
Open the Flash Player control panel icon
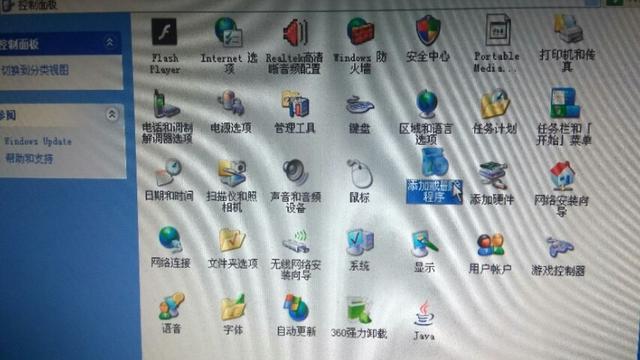pos(164,31)
